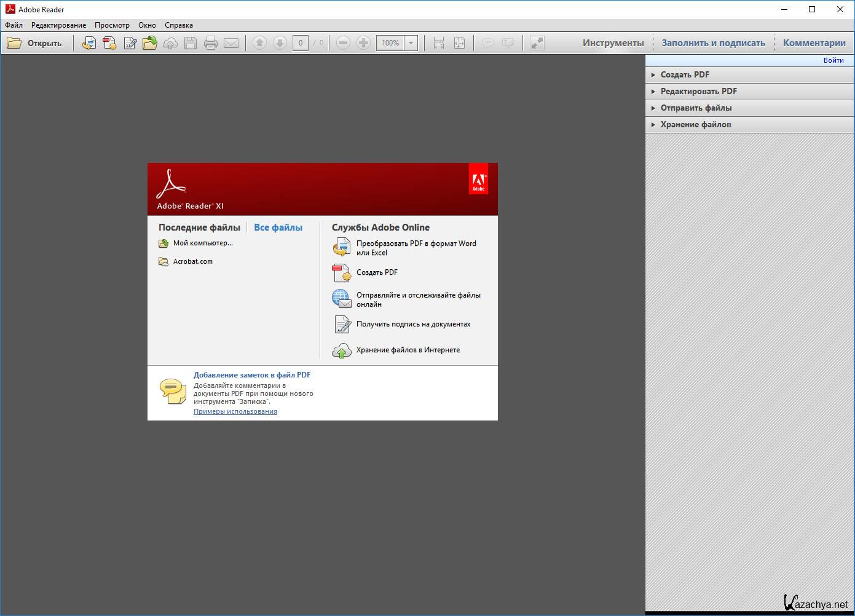Click the cloud upload toolbar icon
Viewport: 855px width, 616px height.
pos(170,43)
